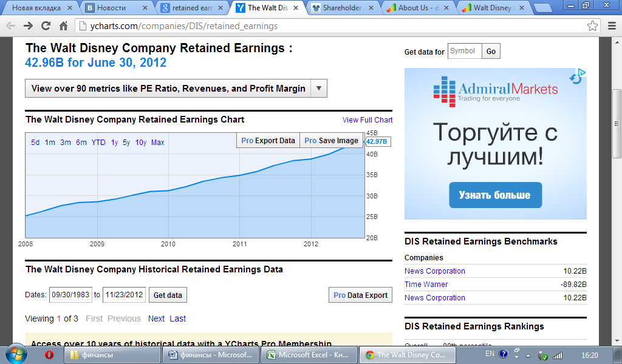Image resolution: width=622 pixels, height=364 pixels.
Task: Jump to the Last page of data
Action: tap(178, 318)
